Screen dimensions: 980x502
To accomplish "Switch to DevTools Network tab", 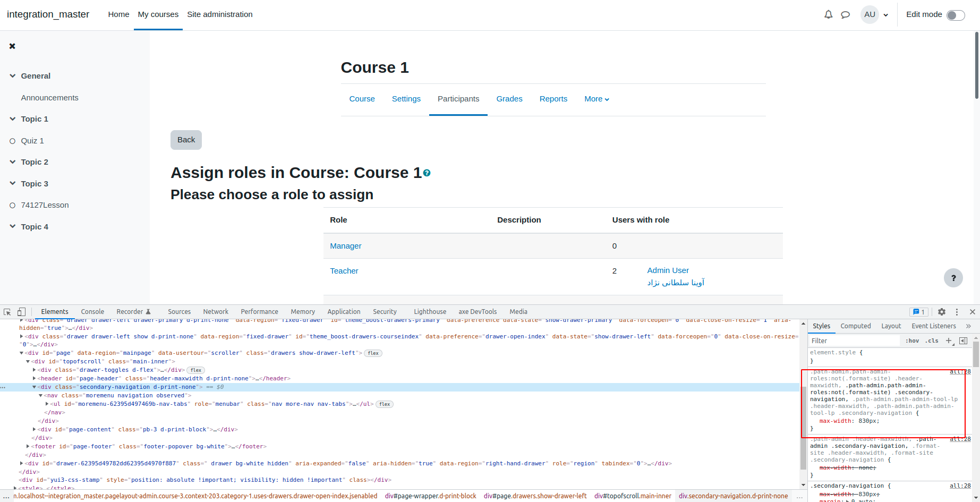I will 216,312.
